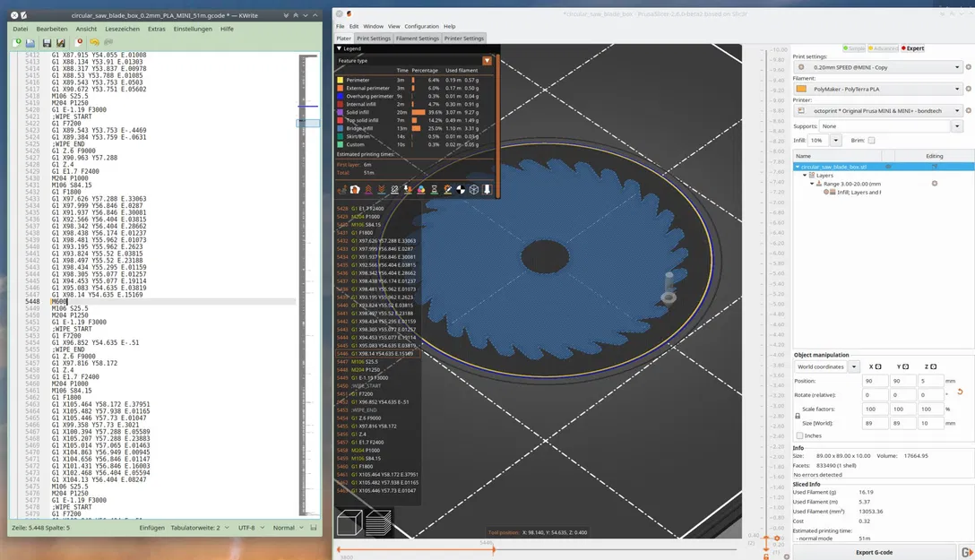Collapse the Legend panel triangle
This screenshot has height=560, width=975.
coord(339,48)
